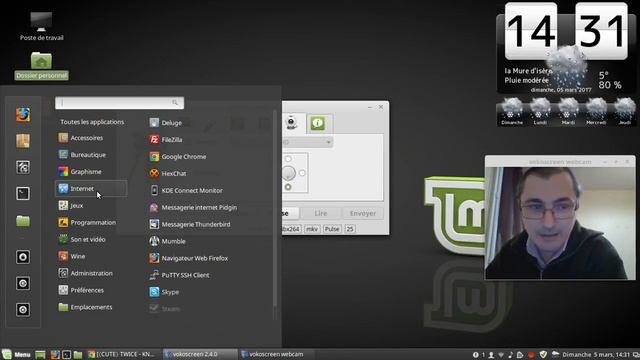
Task: Open the Software Manager package favorite icon
Action: [x=23, y=141]
